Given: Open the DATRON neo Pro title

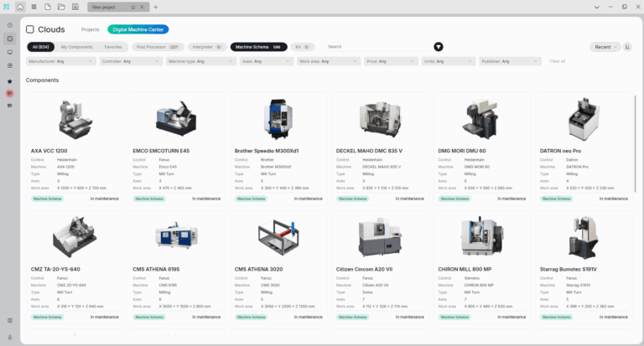Looking at the screenshot, I should coord(560,151).
